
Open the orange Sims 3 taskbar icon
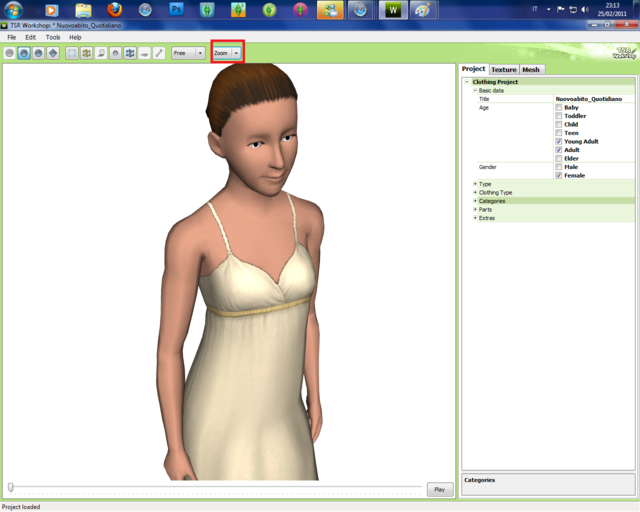[238, 10]
